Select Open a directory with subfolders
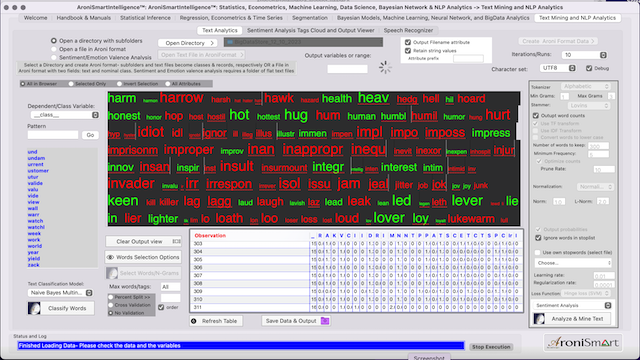 tap(54, 41)
